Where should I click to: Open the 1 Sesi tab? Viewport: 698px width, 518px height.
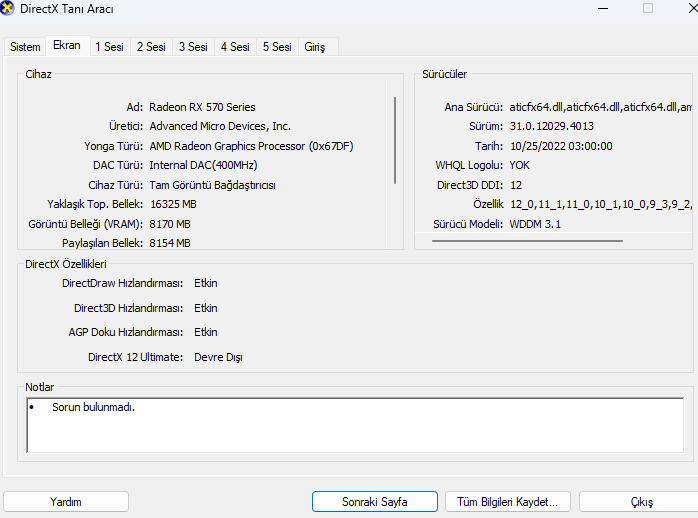pos(110,47)
